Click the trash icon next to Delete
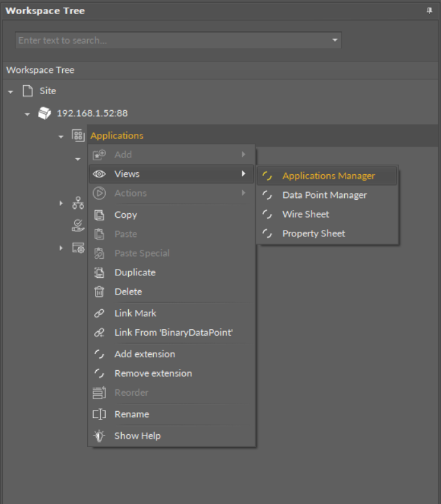441x504 pixels. click(x=99, y=292)
